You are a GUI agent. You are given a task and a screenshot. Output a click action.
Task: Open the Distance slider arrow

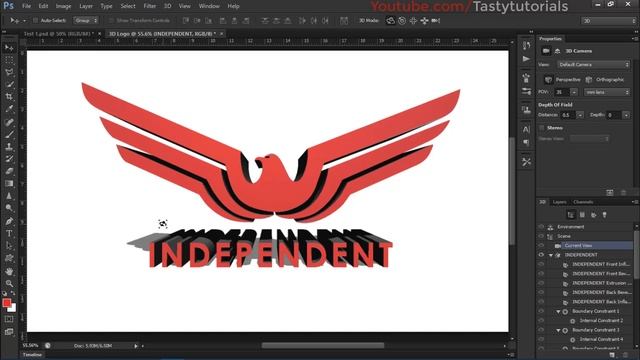coord(580,115)
